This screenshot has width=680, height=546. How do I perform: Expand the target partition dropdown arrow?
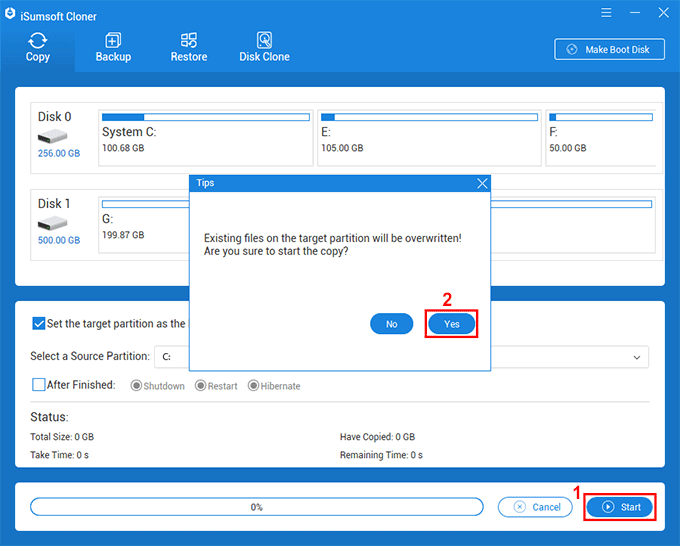637,357
